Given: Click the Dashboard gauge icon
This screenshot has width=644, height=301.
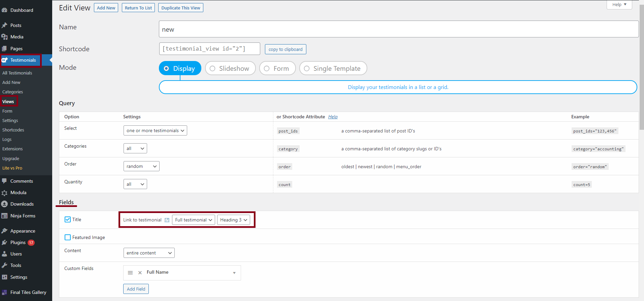Looking at the screenshot, I should point(4,10).
